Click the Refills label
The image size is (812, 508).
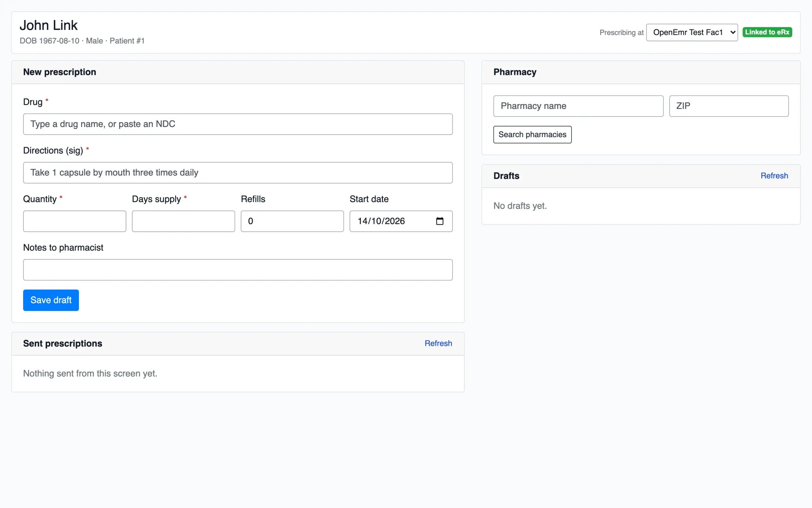[x=253, y=199]
